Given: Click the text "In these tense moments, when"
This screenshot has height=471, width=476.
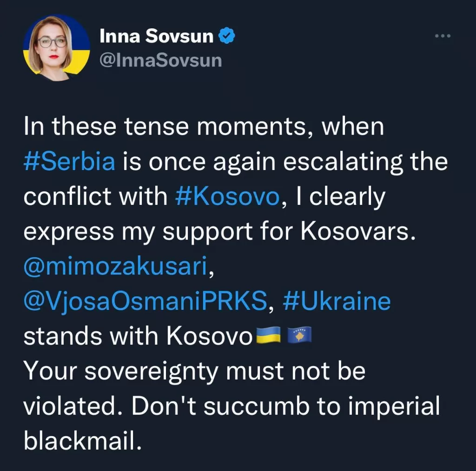Looking at the screenshot, I should (204, 126).
